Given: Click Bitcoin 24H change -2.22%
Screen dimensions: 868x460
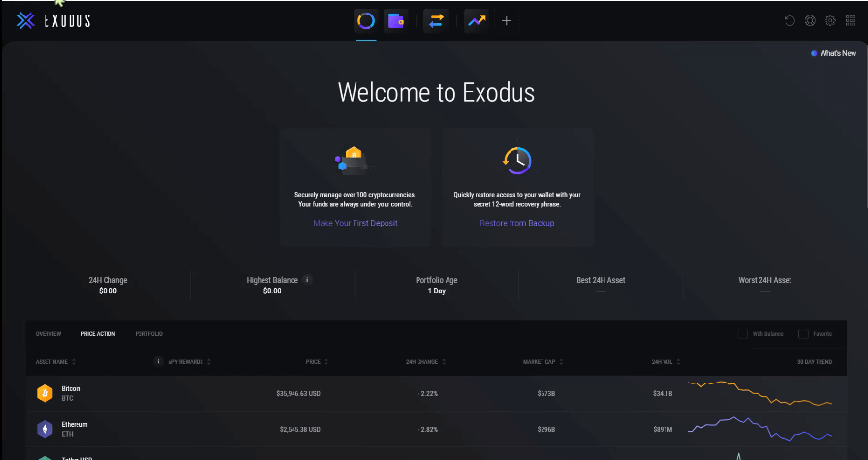Looking at the screenshot, I should click(427, 393).
